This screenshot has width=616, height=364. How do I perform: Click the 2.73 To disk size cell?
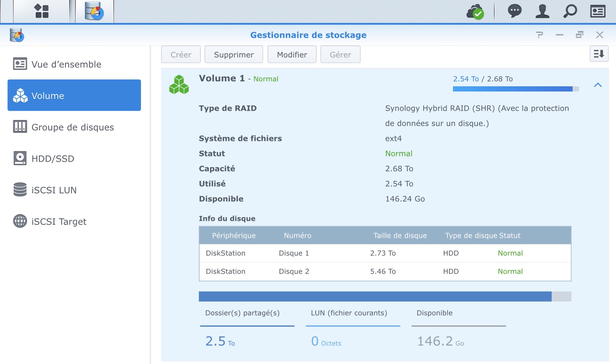click(x=383, y=253)
